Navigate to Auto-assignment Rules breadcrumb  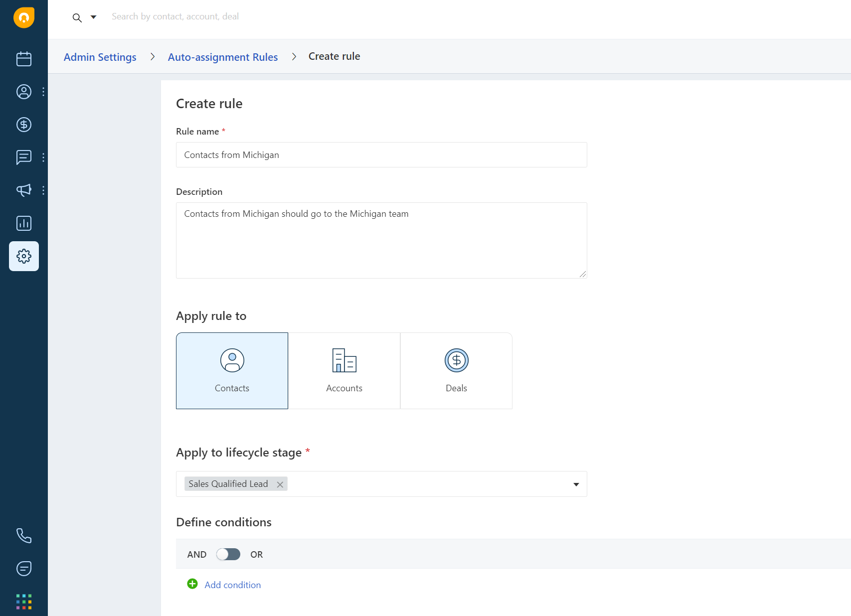[222, 57]
